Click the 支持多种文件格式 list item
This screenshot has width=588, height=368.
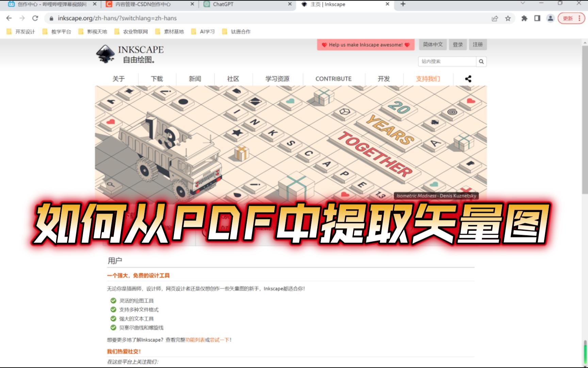point(139,309)
